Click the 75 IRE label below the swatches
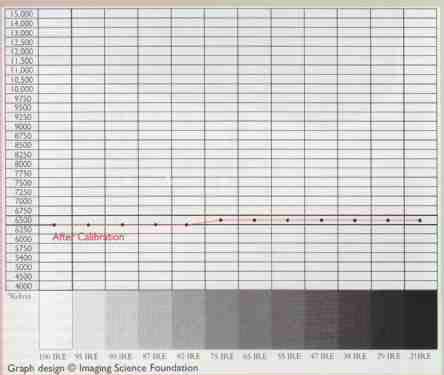 pyautogui.click(x=222, y=356)
